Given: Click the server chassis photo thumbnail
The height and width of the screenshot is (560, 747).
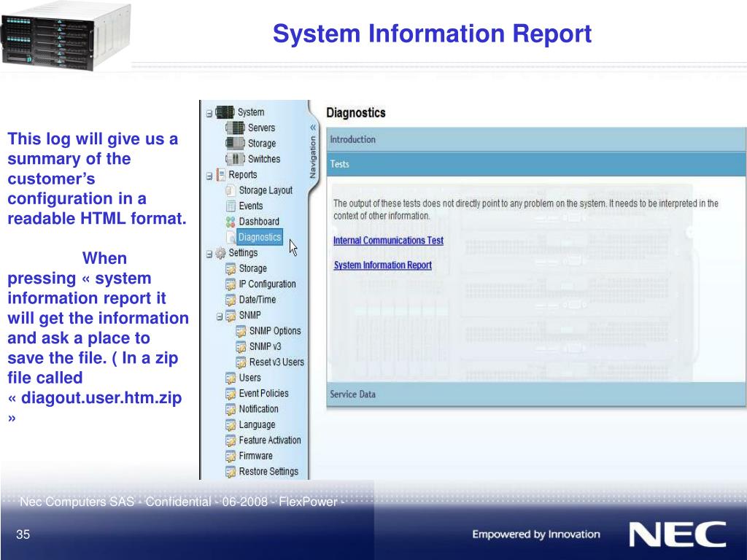Looking at the screenshot, I should click(x=66, y=36).
